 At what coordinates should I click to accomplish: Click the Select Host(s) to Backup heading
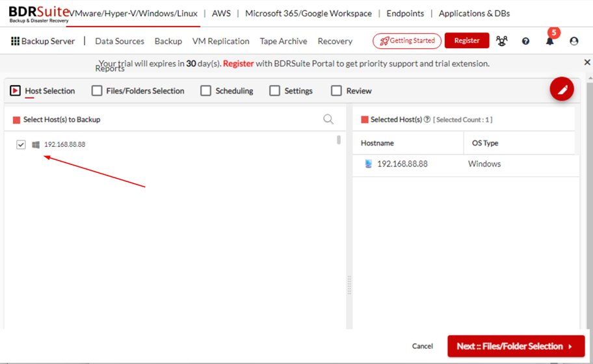pyautogui.click(x=62, y=120)
